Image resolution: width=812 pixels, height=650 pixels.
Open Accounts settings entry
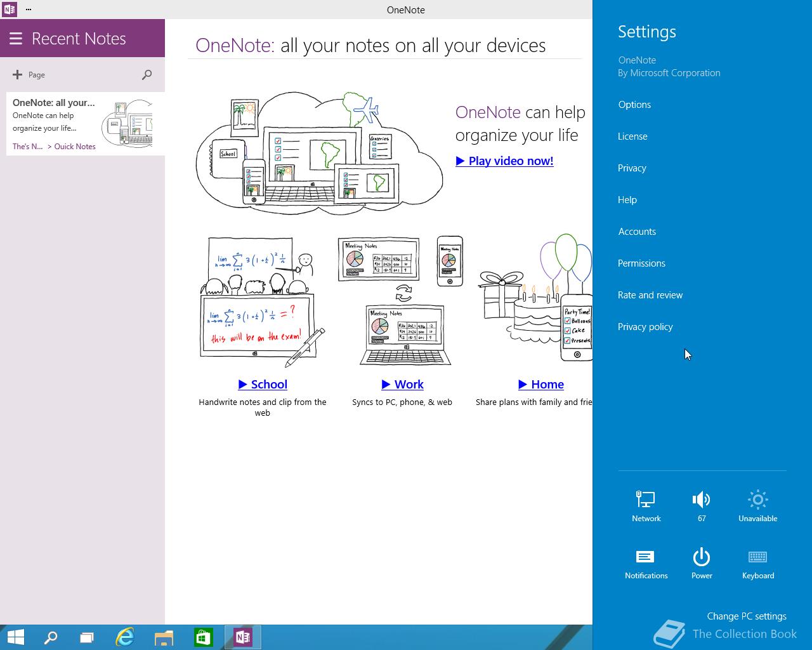click(637, 232)
